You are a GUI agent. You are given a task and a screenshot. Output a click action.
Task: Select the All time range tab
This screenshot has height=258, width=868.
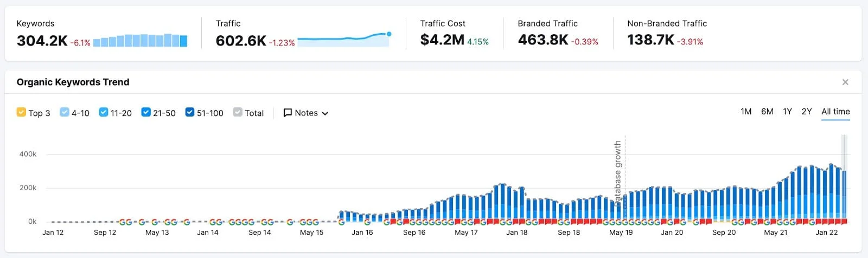(x=835, y=112)
